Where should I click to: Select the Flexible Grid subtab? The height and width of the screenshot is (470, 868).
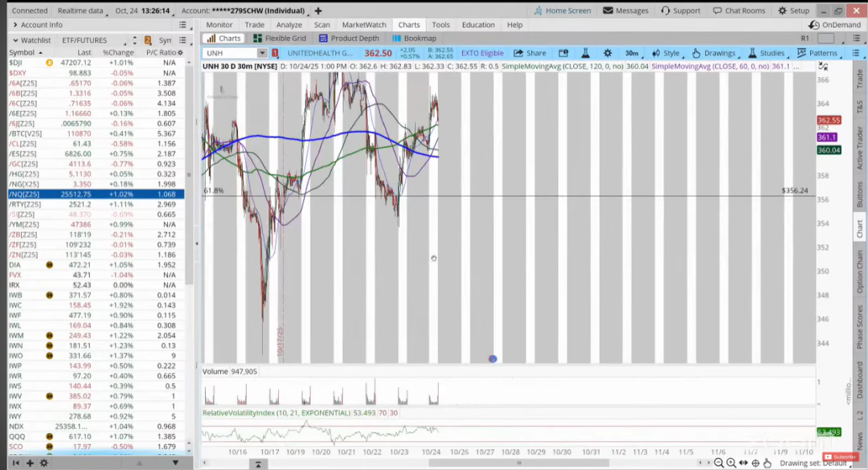coord(280,39)
